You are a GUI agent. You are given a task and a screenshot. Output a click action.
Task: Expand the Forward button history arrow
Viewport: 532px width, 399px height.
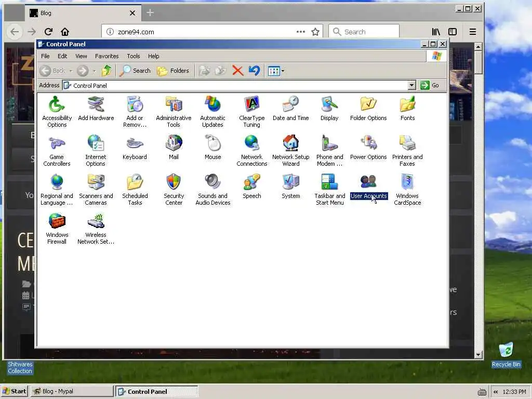[x=94, y=71]
